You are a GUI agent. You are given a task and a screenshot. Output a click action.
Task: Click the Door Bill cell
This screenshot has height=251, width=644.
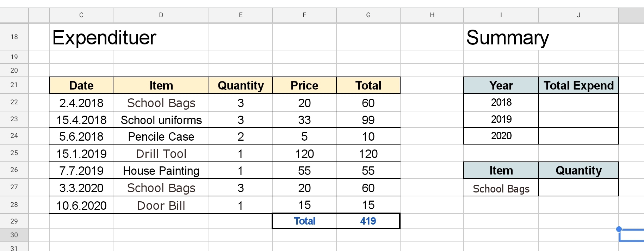161,206
